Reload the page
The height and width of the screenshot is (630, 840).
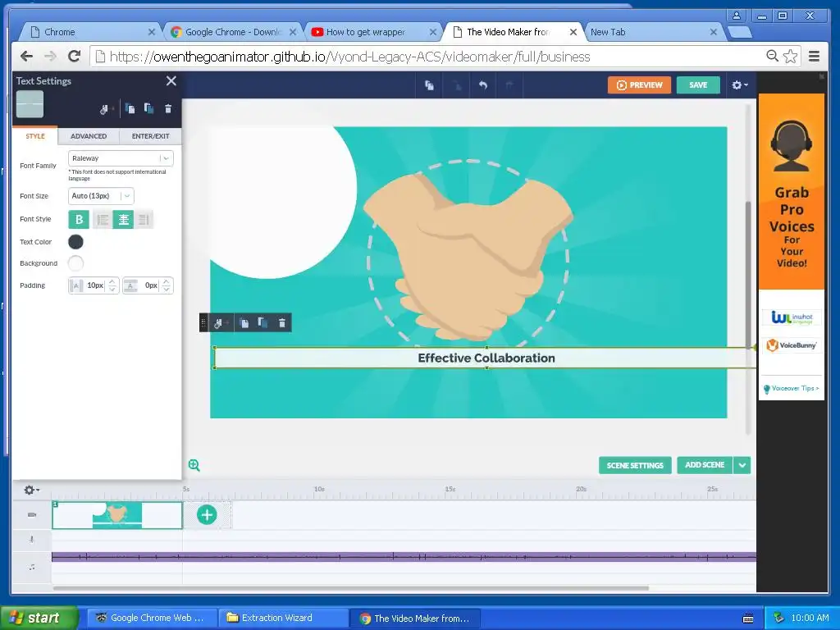tap(75, 57)
